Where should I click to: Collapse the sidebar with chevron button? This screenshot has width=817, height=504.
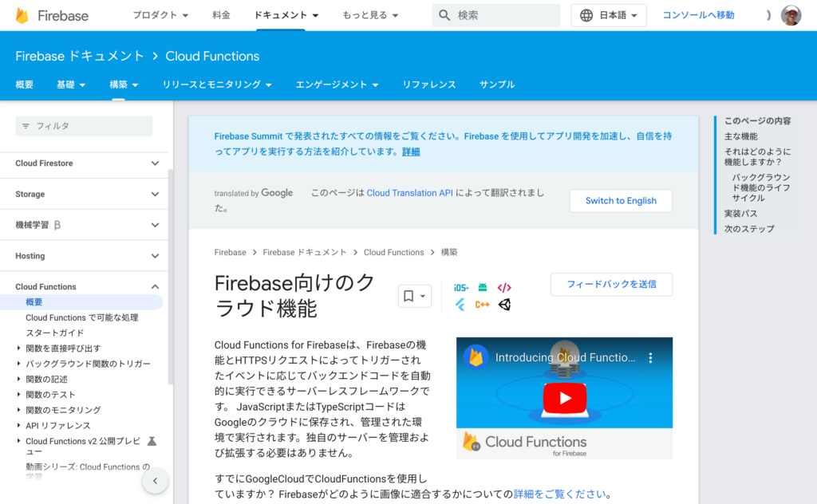coord(155,481)
